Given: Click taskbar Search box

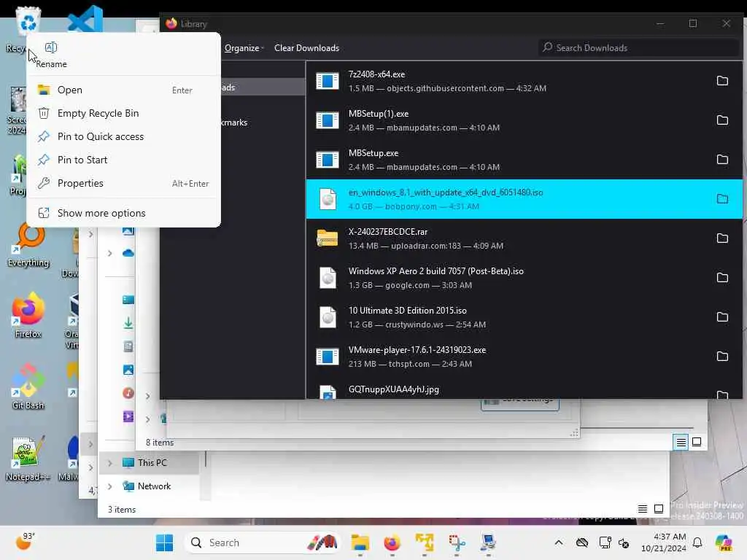Looking at the screenshot, I should (263, 542).
